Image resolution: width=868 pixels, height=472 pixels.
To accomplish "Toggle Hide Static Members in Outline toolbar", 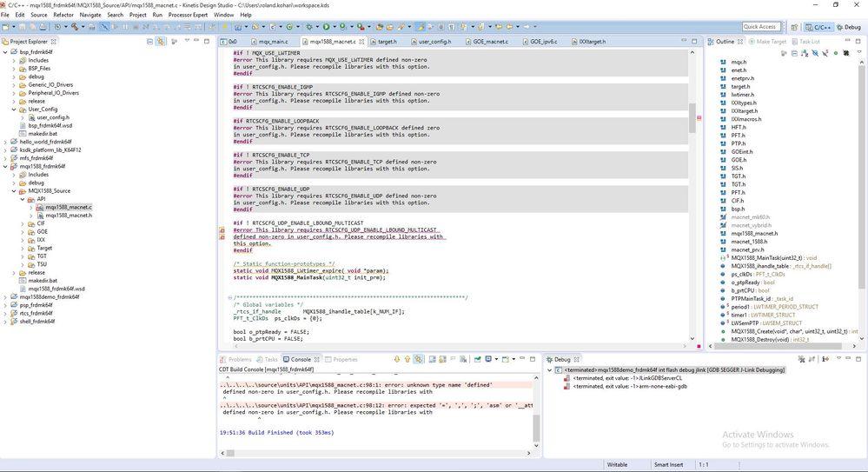I will click(x=825, y=53).
